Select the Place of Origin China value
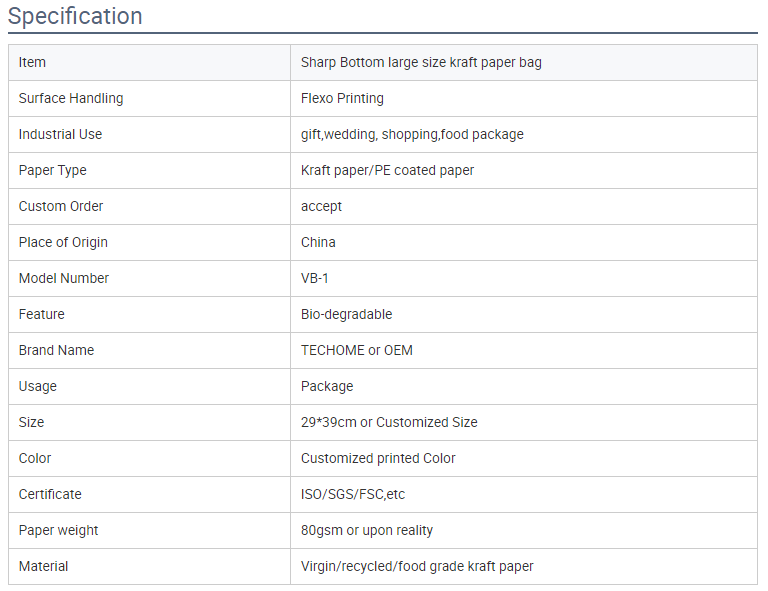Viewport: 768px width, 591px height. 318,242
